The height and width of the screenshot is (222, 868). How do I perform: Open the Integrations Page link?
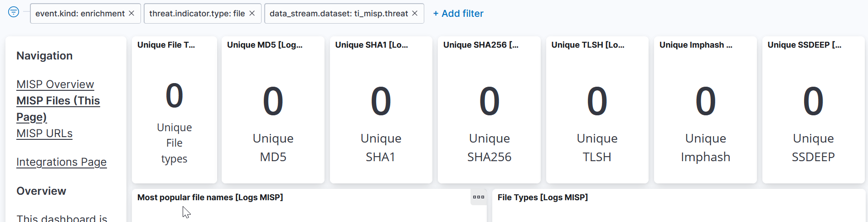tap(62, 162)
